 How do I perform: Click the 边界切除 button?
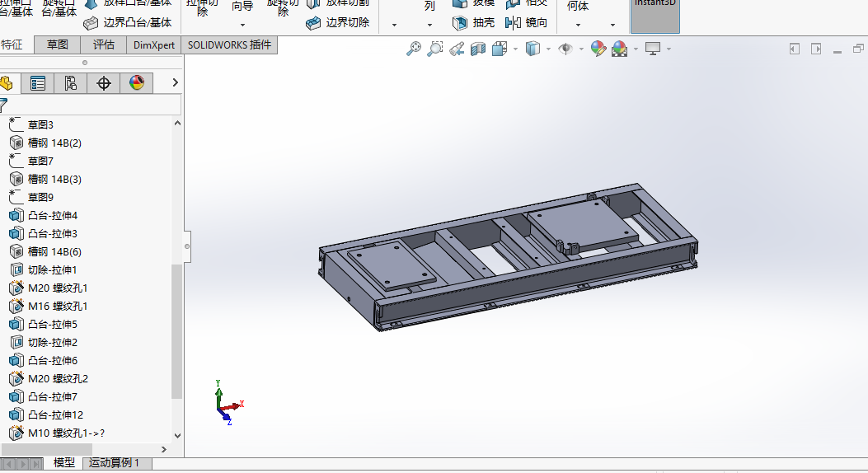coord(338,23)
